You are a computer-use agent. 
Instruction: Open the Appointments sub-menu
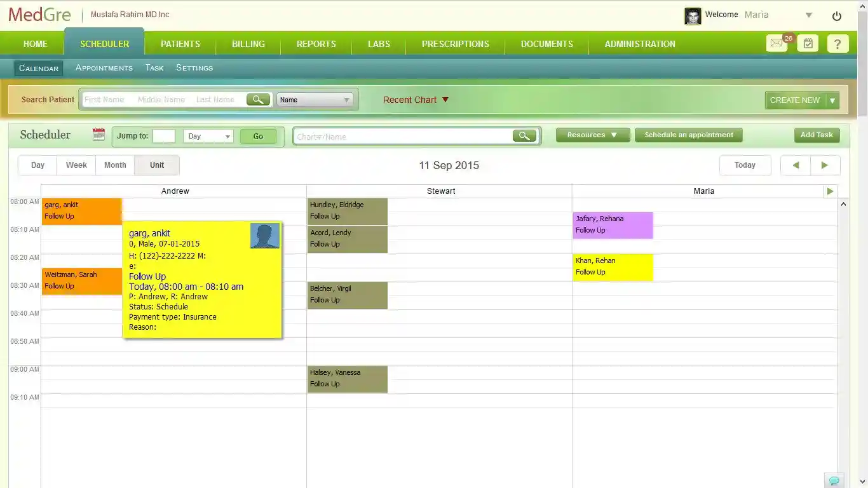coord(104,67)
